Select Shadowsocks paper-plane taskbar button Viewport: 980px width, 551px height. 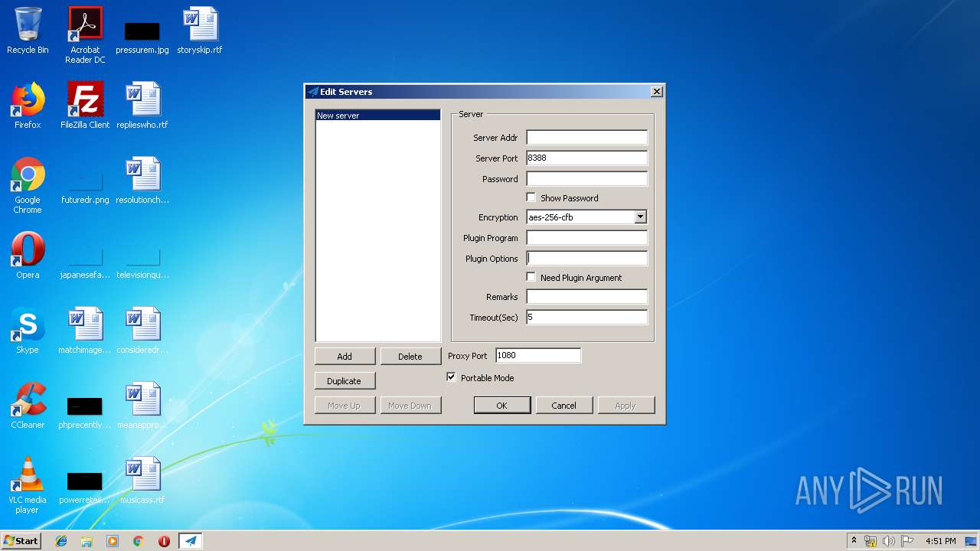[x=191, y=541]
